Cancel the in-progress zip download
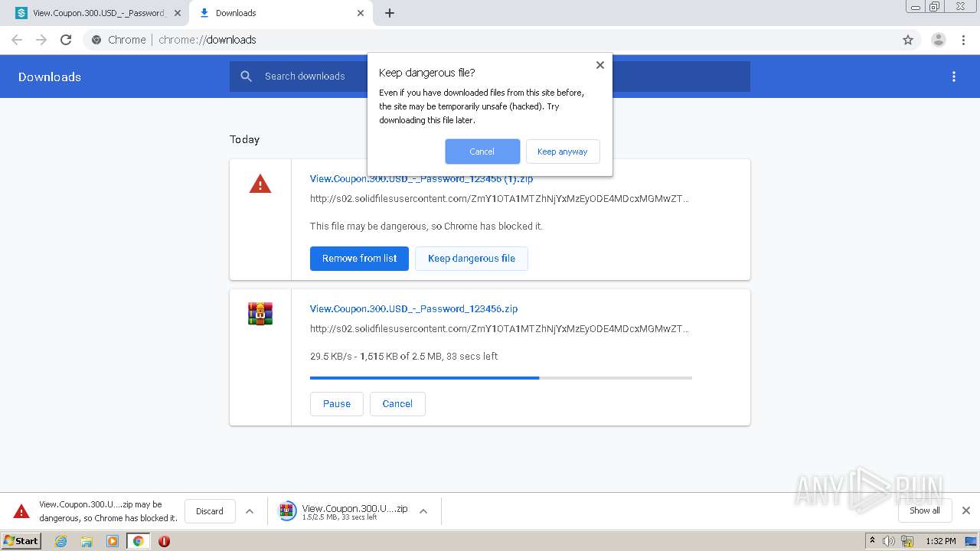 [397, 404]
